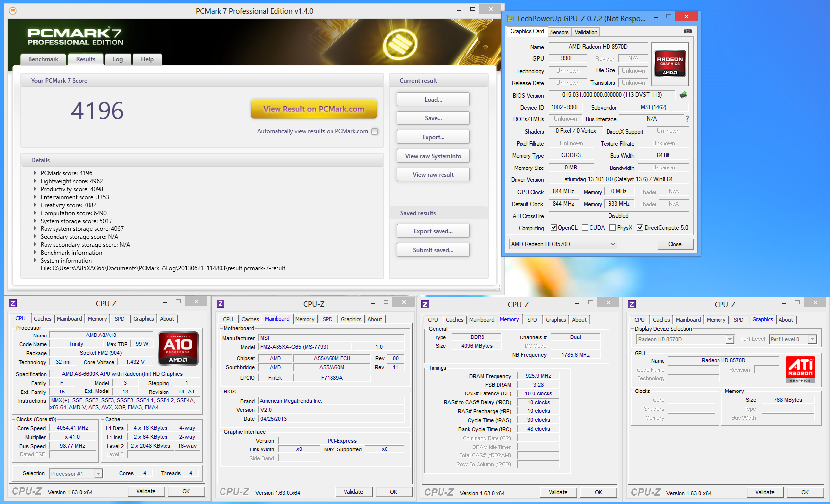
Task: Expand the System information row
Action: (x=35, y=261)
